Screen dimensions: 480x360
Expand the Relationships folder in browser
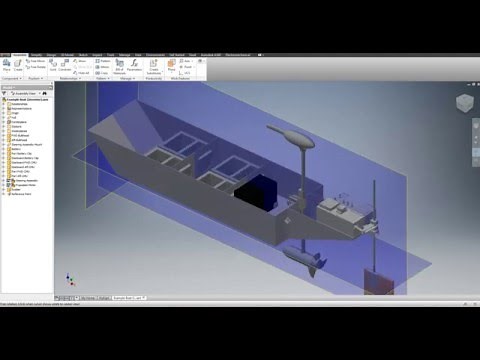(x=4, y=104)
